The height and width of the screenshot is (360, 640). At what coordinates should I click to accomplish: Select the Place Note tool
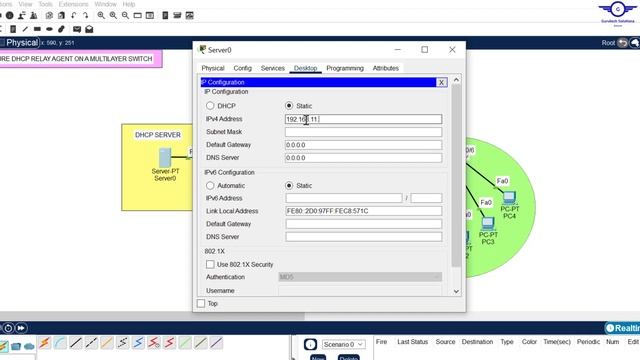coord(13,29)
